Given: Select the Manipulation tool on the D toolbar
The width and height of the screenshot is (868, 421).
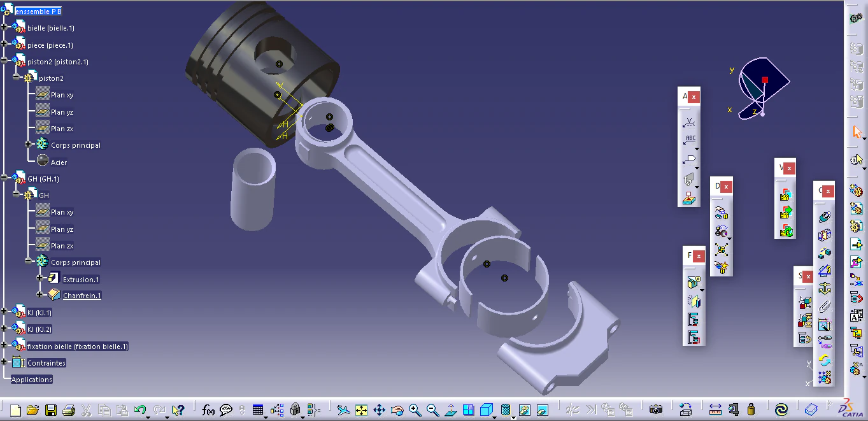Looking at the screenshot, I should [720, 212].
